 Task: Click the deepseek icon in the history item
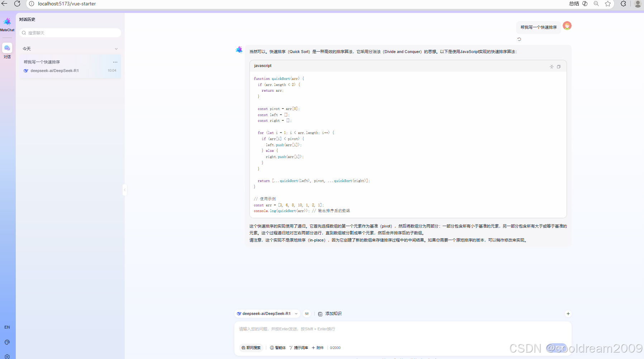coord(26,71)
